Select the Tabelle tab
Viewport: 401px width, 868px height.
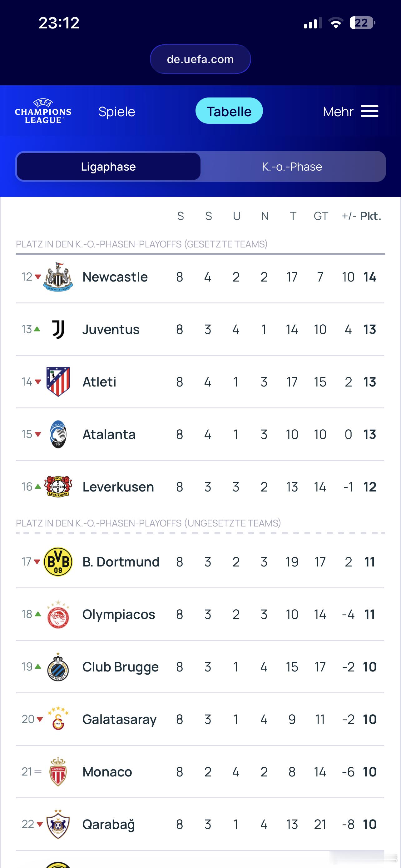pos(229,111)
